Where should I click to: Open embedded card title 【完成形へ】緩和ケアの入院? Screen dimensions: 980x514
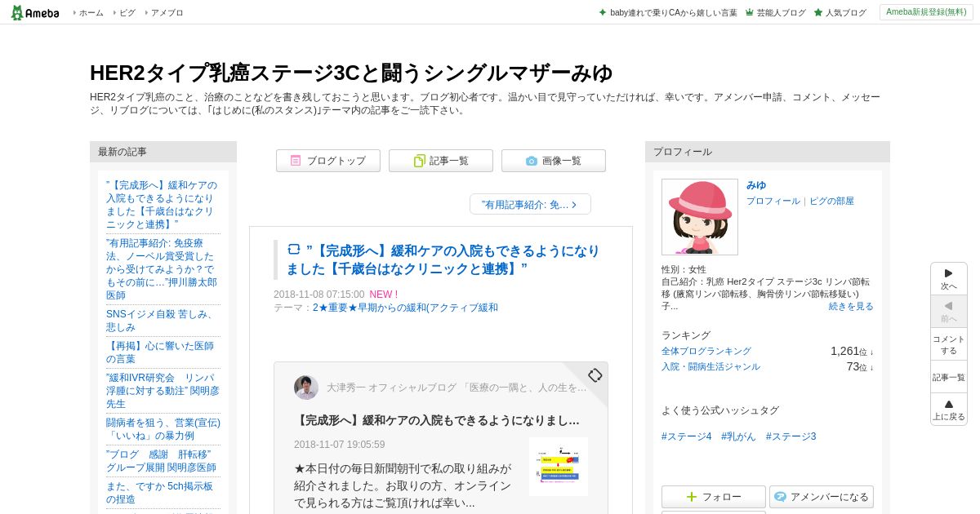click(x=437, y=420)
